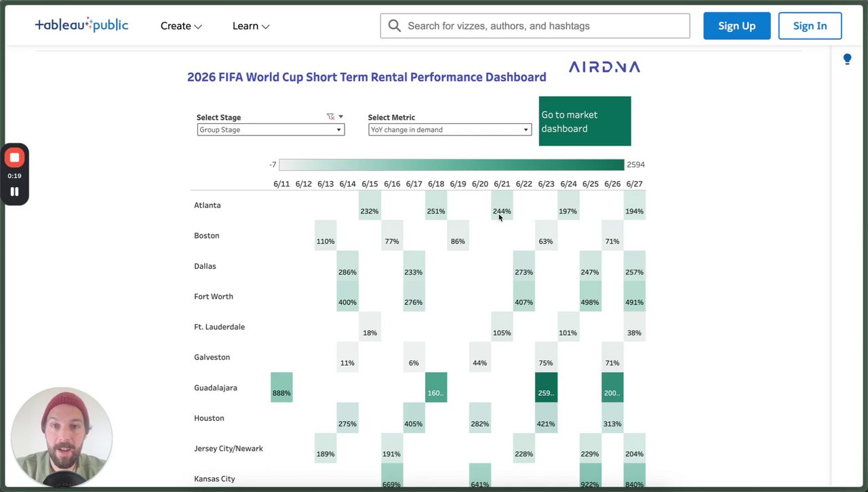The width and height of the screenshot is (868, 492).
Task: Click the Sign Up button
Action: pyautogui.click(x=736, y=26)
